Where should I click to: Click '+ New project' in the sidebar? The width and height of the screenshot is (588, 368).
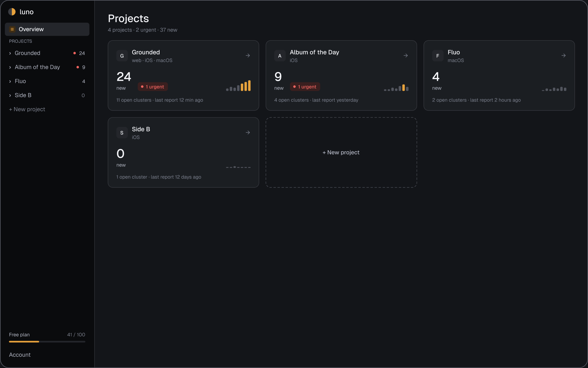[27, 109]
